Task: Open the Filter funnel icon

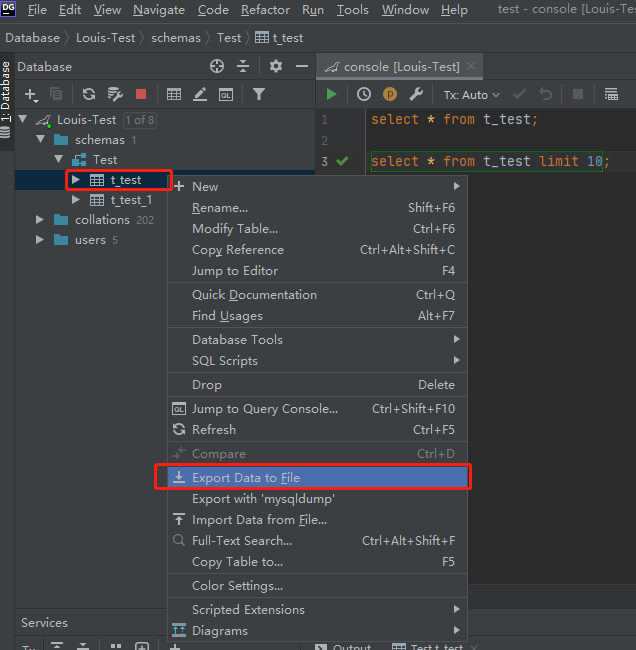Action: point(259,94)
